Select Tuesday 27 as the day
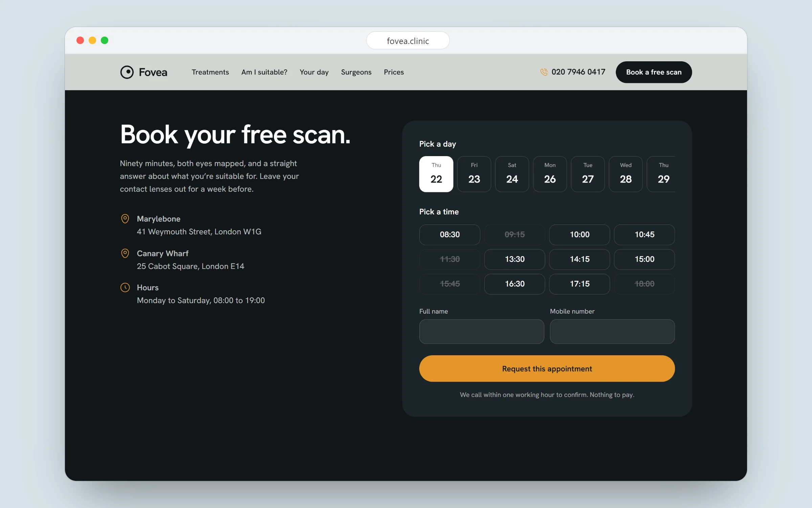Image resolution: width=812 pixels, height=508 pixels. point(588,174)
